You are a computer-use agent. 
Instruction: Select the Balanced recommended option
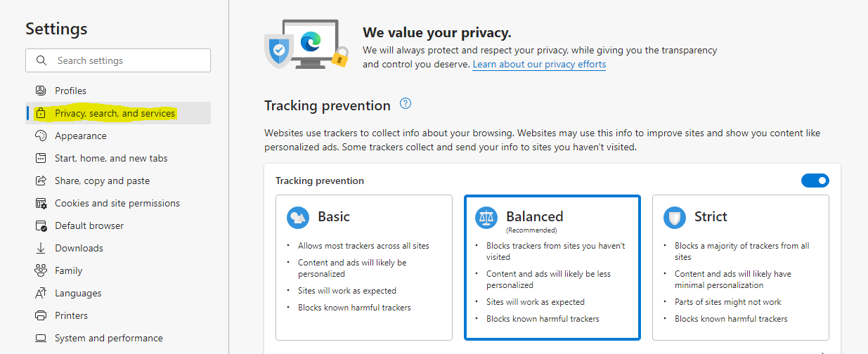tap(552, 268)
